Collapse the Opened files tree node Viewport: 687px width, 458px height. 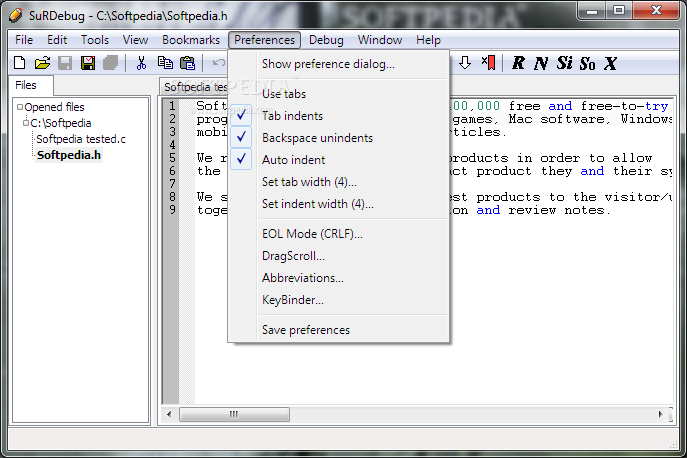(x=20, y=107)
